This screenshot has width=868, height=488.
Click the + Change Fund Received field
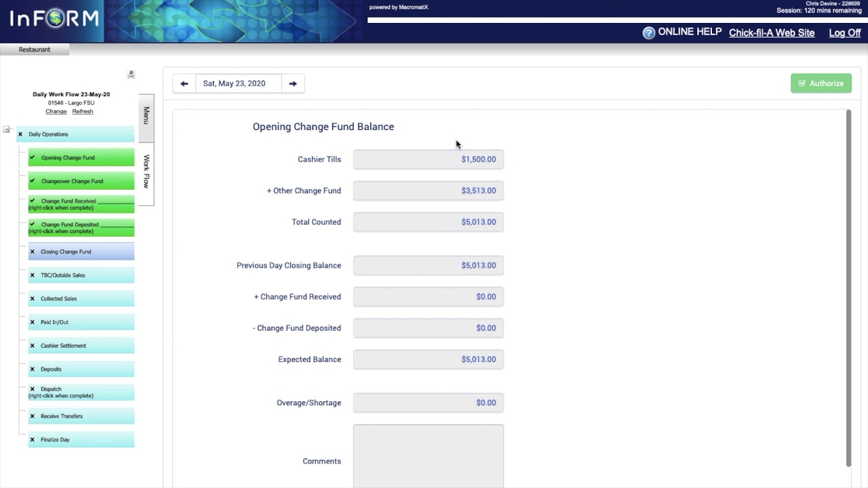pyautogui.click(x=429, y=296)
